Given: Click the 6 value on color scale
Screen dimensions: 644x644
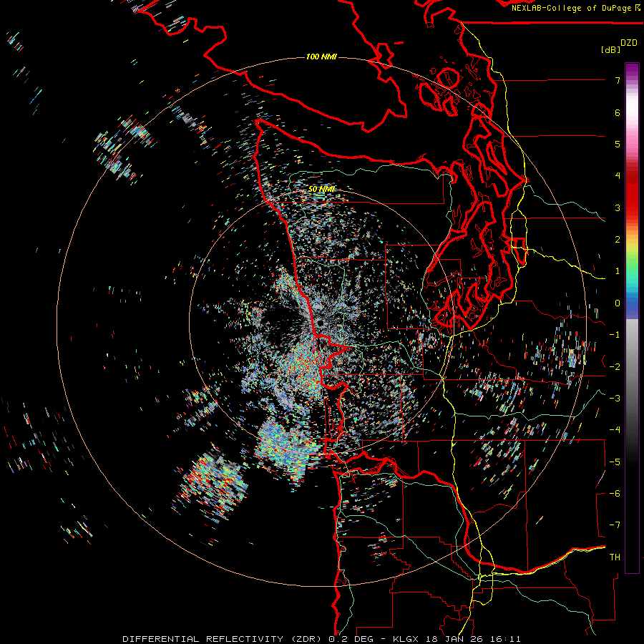Looking at the screenshot, I should coord(618,112).
